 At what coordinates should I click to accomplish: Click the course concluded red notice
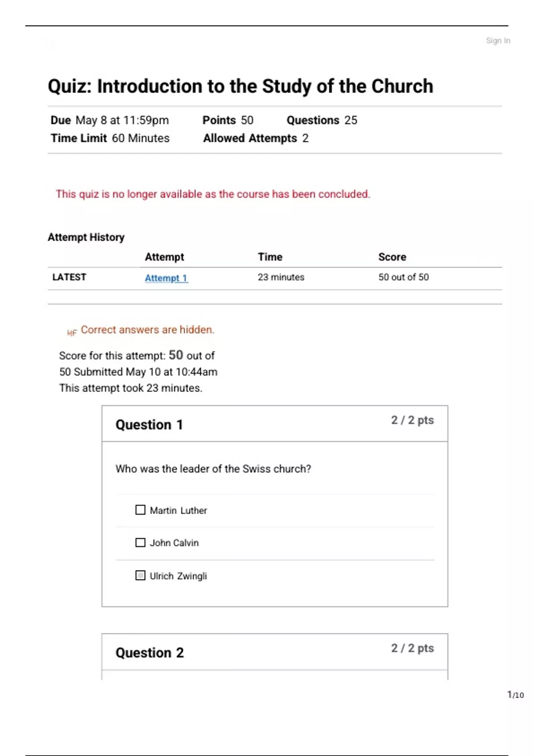[x=213, y=194]
